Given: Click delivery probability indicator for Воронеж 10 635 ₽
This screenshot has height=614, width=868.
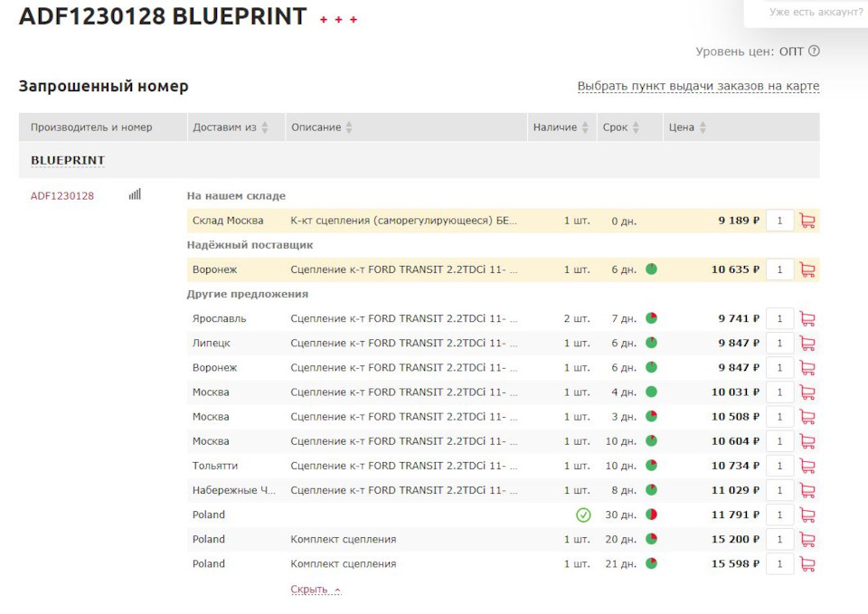Looking at the screenshot, I should coord(652,269).
